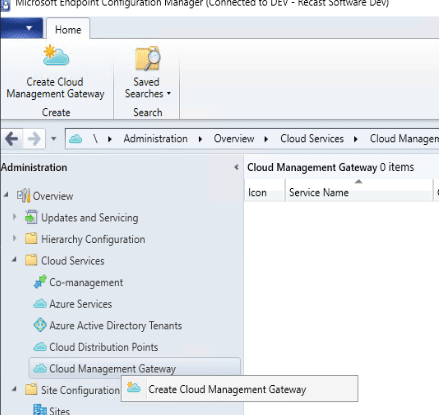Click Create Cloud Management Gateway ribbon icon
The image size is (439, 415).
(56, 56)
